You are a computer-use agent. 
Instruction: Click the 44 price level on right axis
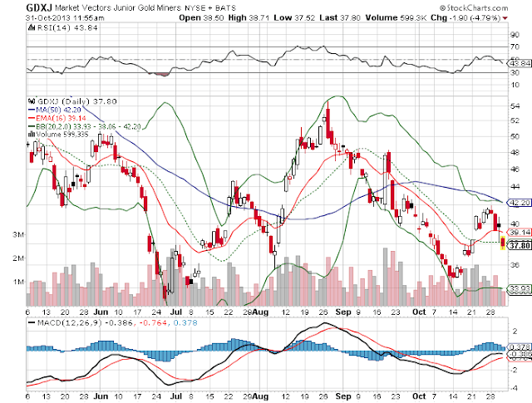[x=515, y=187]
